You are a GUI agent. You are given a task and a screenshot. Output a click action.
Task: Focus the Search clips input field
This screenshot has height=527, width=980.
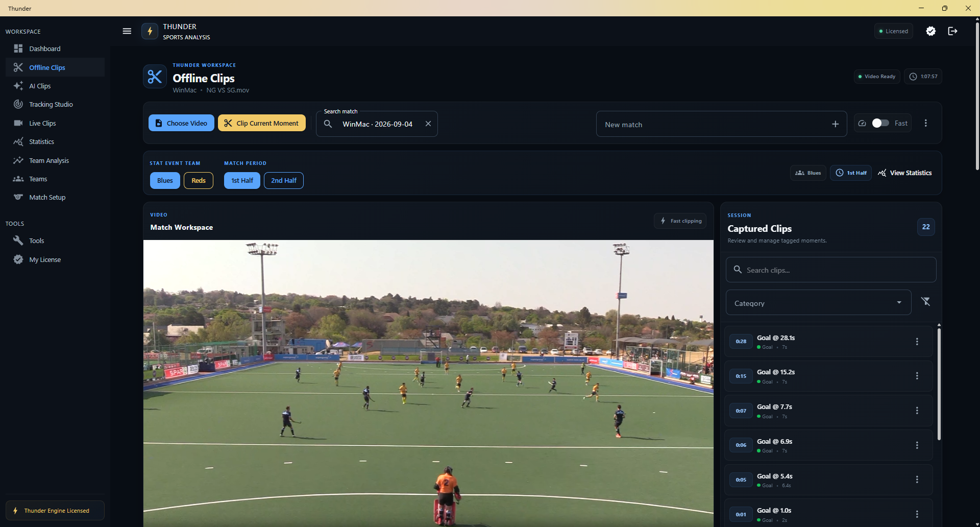tap(831, 270)
